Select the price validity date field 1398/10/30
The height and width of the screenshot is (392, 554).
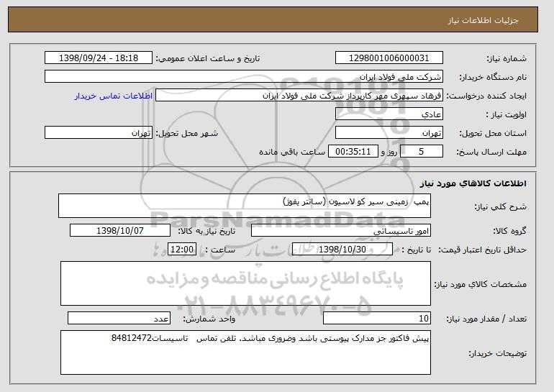point(342,250)
